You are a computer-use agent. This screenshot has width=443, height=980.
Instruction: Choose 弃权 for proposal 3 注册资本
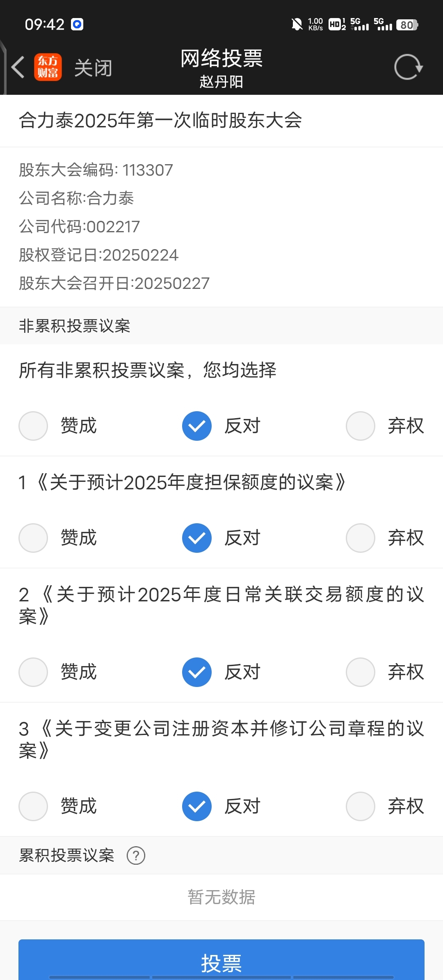pos(361,806)
